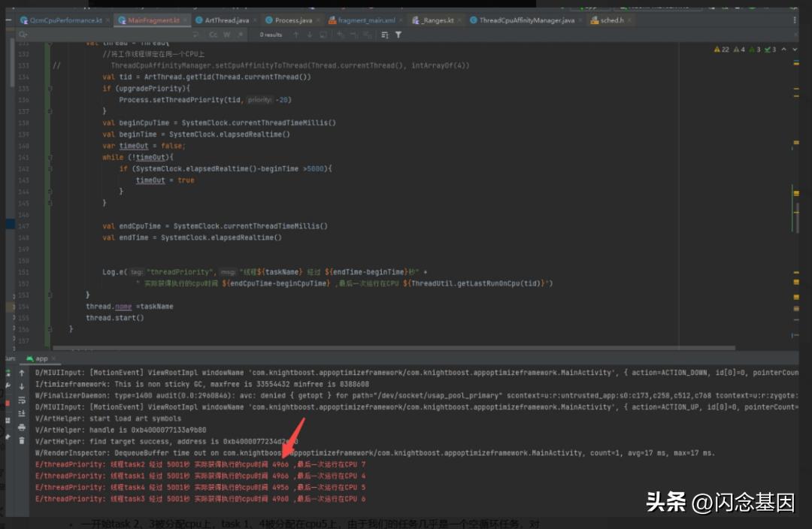
Task: Go to previous search occurrence arrow
Action: [295, 35]
